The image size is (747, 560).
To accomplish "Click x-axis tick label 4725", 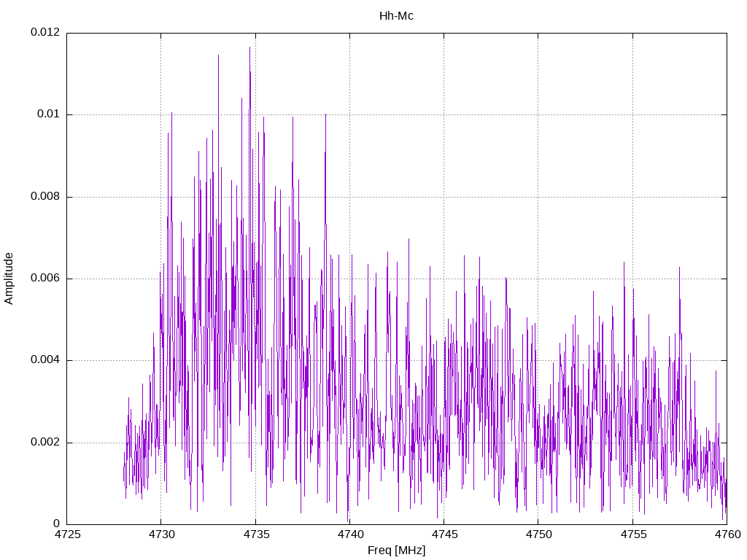I will click(68, 534).
